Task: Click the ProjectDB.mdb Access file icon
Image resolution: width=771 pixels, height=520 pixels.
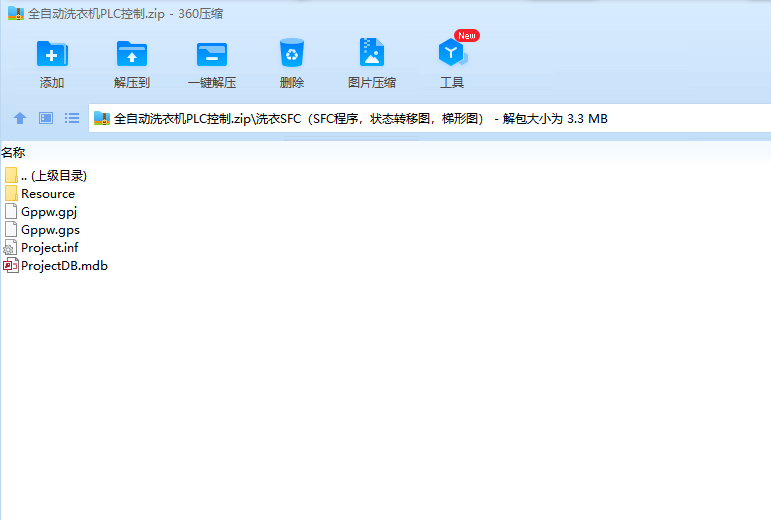Action: (11, 265)
